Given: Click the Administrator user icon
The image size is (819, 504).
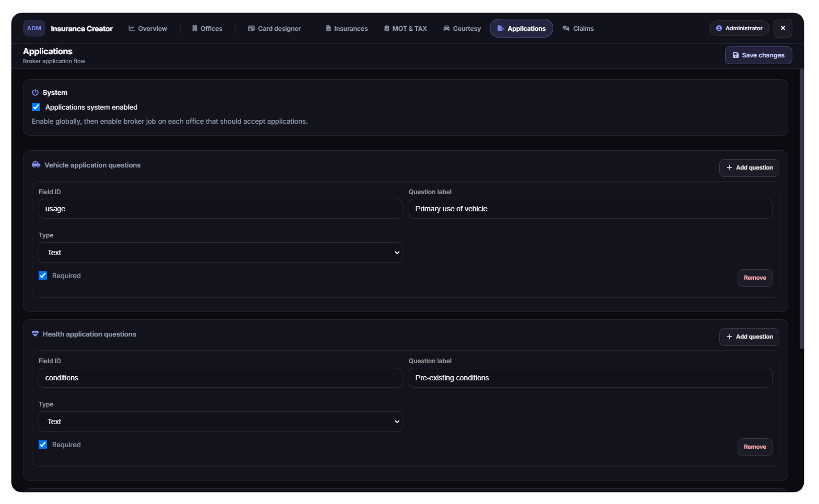Looking at the screenshot, I should point(719,28).
